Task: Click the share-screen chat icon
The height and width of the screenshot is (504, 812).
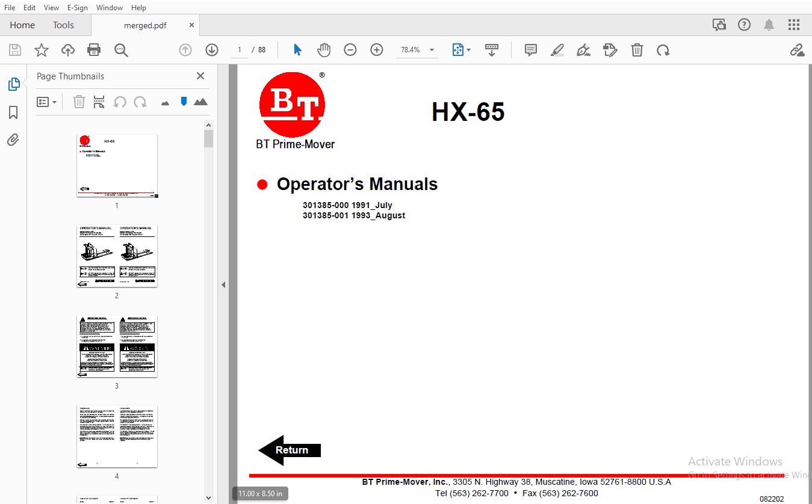Action: point(719,25)
